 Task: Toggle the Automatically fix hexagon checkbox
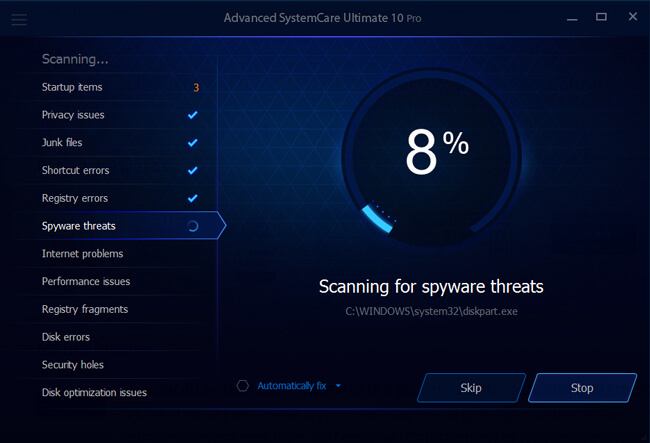click(243, 386)
